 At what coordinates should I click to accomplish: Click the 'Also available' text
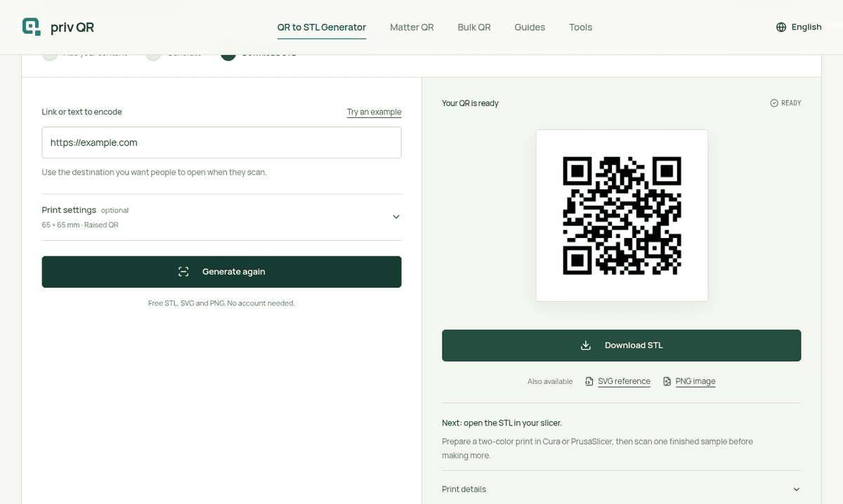pos(550,381)
